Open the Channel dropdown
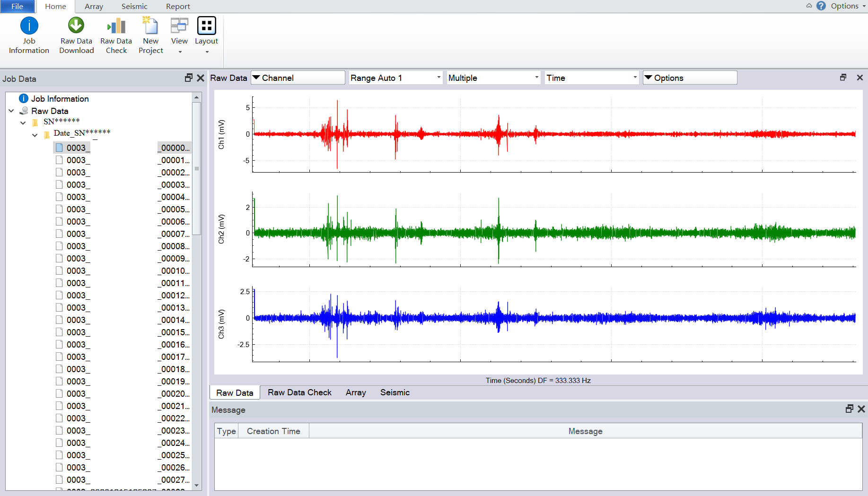The image size is (868, 496). [298, 78]
